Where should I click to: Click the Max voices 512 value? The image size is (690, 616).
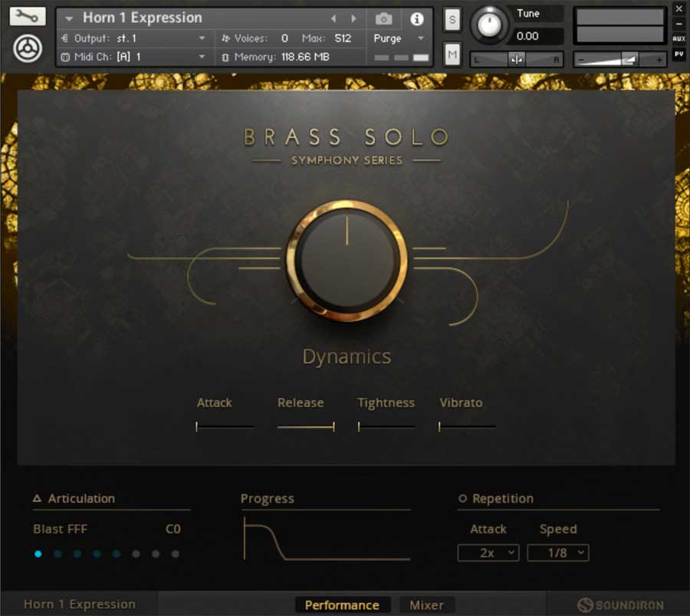[x=343, y=38]
